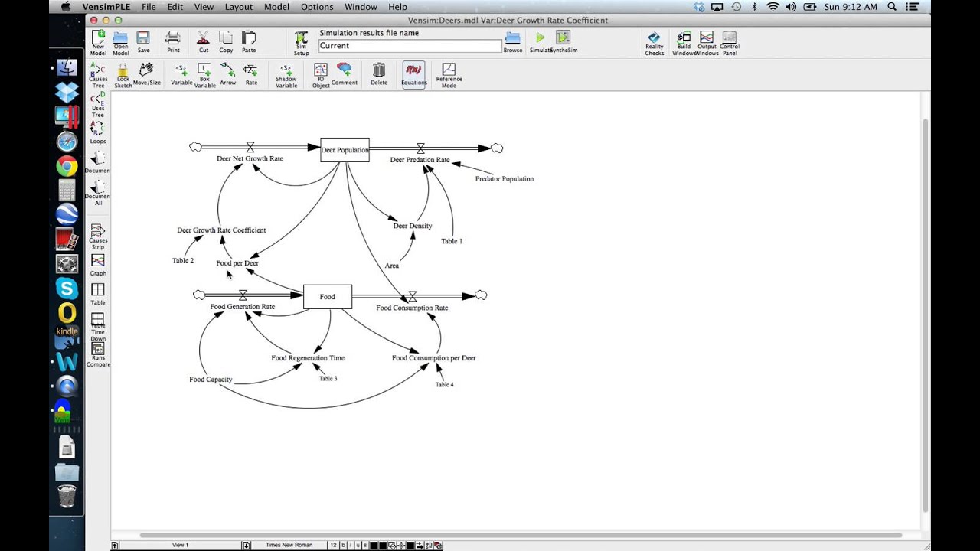Open the Control Panel

click(730, 43)
